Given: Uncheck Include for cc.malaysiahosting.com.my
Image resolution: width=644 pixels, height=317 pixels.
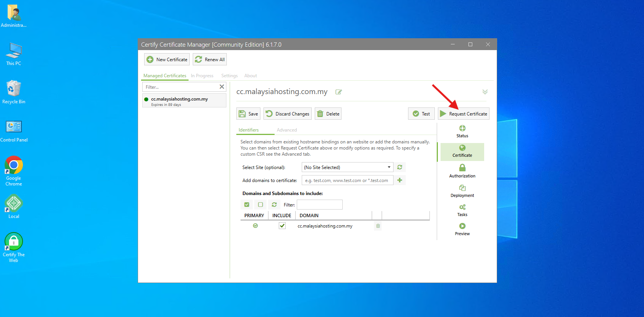Looking at the screenshot, I should click(282, 226).
